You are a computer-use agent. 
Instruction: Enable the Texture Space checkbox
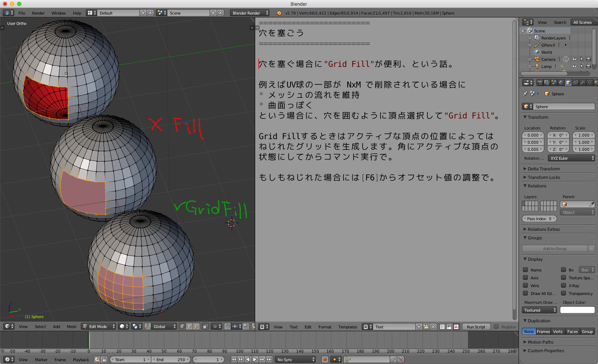[564, 277]
